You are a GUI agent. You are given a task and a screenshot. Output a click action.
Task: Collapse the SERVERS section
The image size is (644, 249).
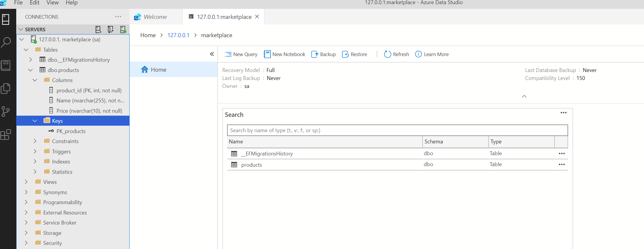coord(21,29)
